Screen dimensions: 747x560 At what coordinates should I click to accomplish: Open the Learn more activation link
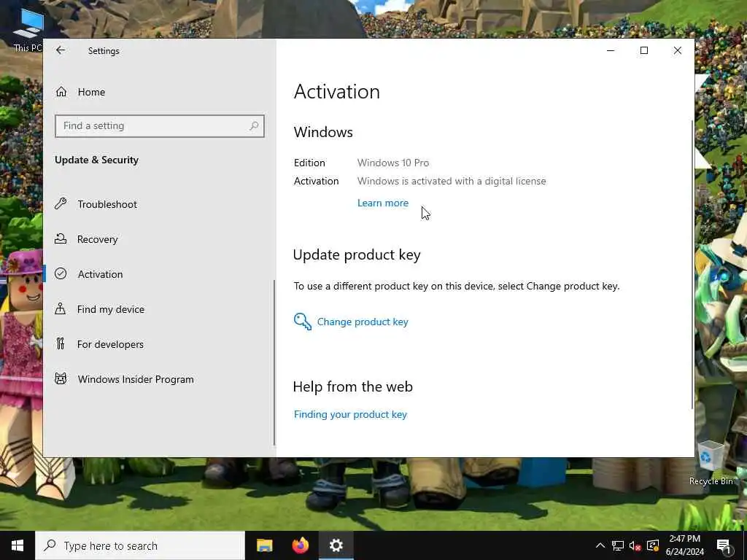pos(382,203)
